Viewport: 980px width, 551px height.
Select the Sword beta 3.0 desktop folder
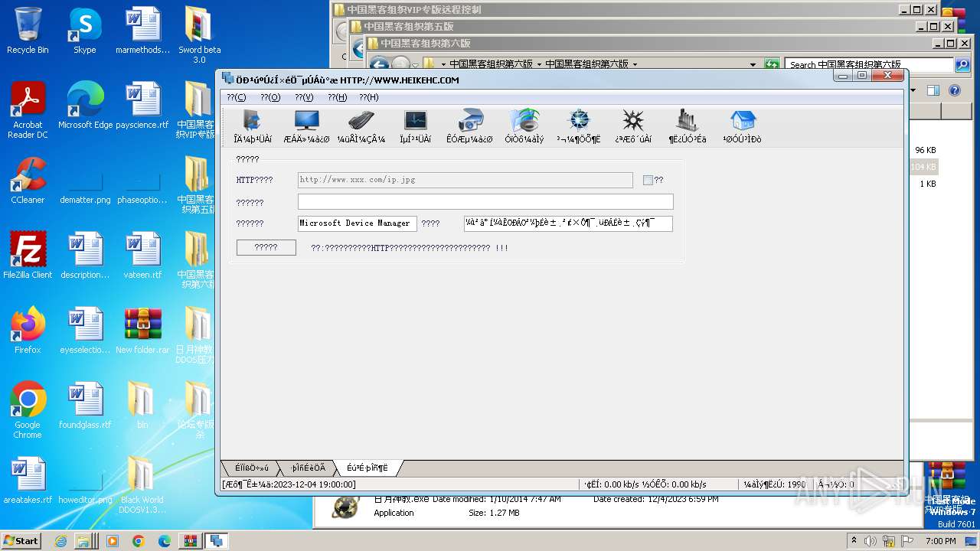coord(199,34)
